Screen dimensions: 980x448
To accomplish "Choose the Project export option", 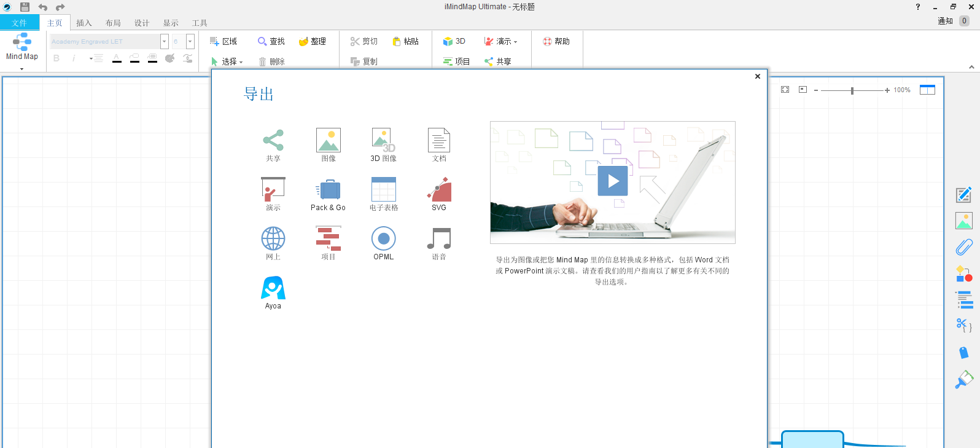I will (x=329, y=243).
